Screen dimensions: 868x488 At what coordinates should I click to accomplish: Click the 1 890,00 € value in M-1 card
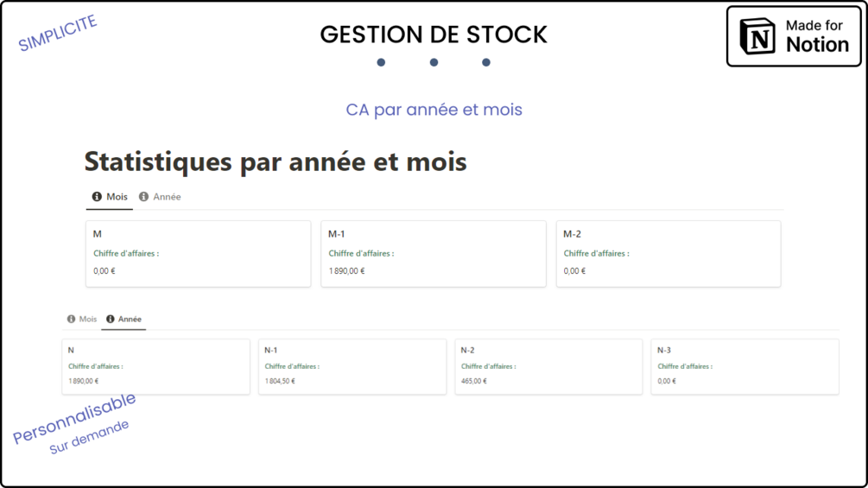click(346, 271)
